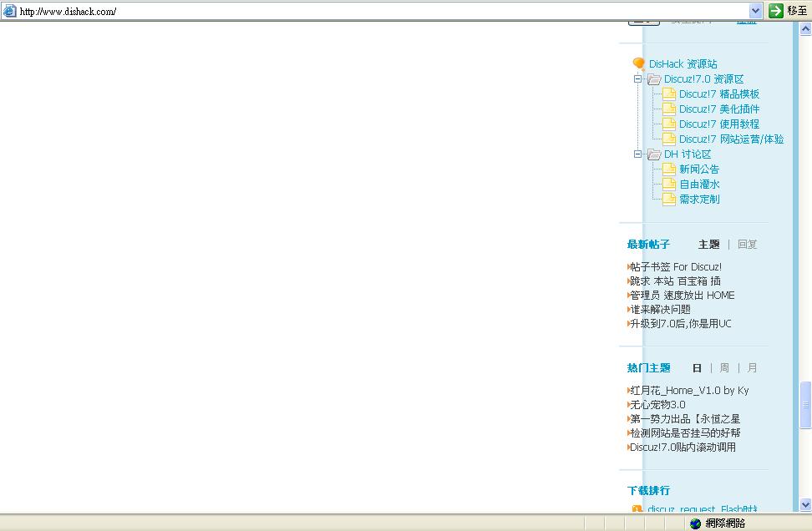
Task: Click the green Go arrow button
Action: (775, 10)
